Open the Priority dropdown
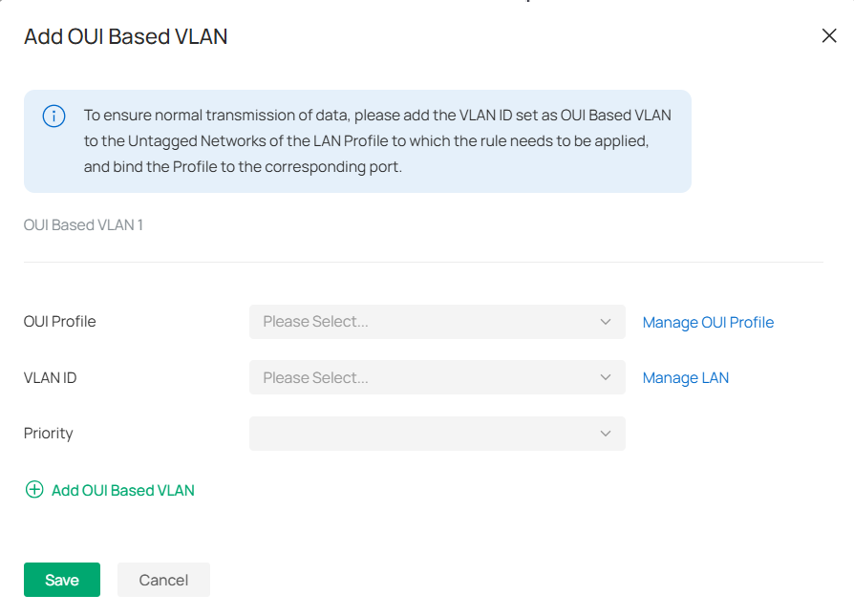Screen dimensions: 854x616 click(437, 434)
